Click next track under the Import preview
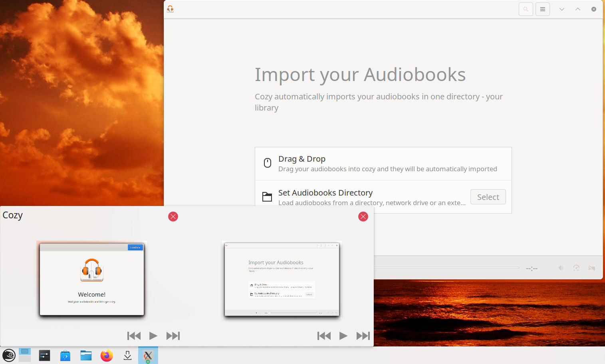Viewport: 605px width, 364px height. 363,336
